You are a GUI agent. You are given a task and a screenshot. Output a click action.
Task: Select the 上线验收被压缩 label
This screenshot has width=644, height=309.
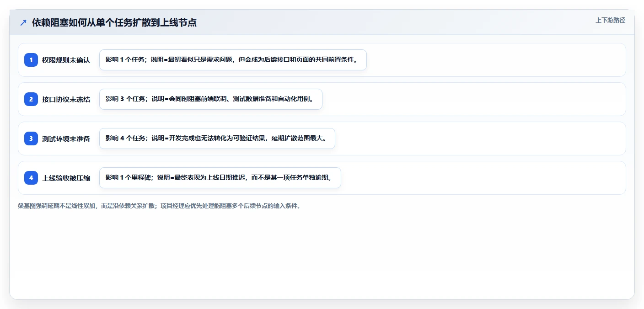66,178
